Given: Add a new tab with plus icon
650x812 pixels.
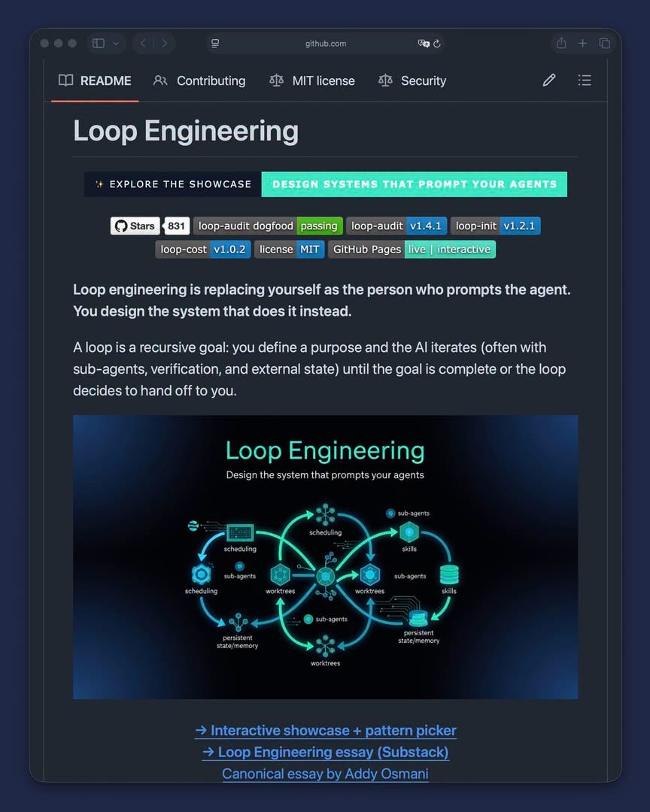Looking at the screenshot, I should coord(582,44).
